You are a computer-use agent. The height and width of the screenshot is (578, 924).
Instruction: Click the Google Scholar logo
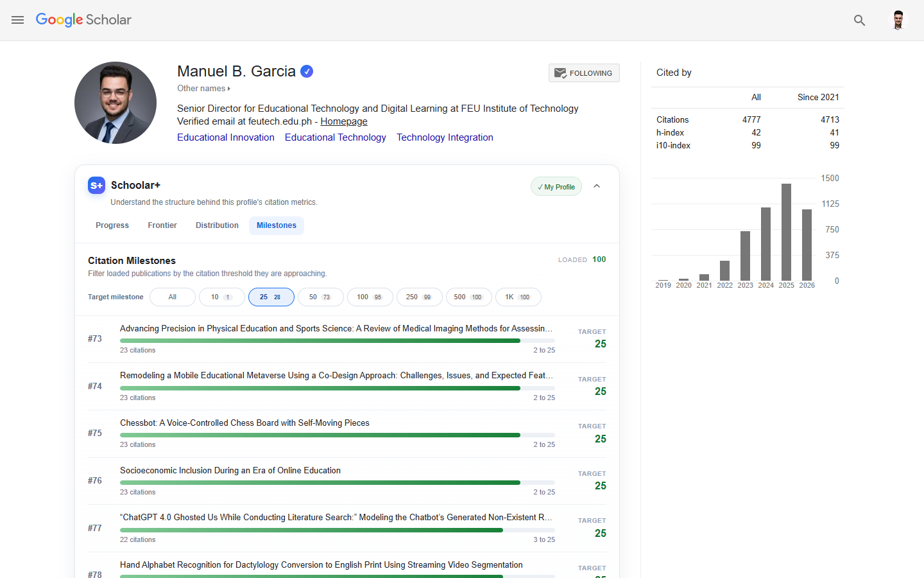point(83,20)
